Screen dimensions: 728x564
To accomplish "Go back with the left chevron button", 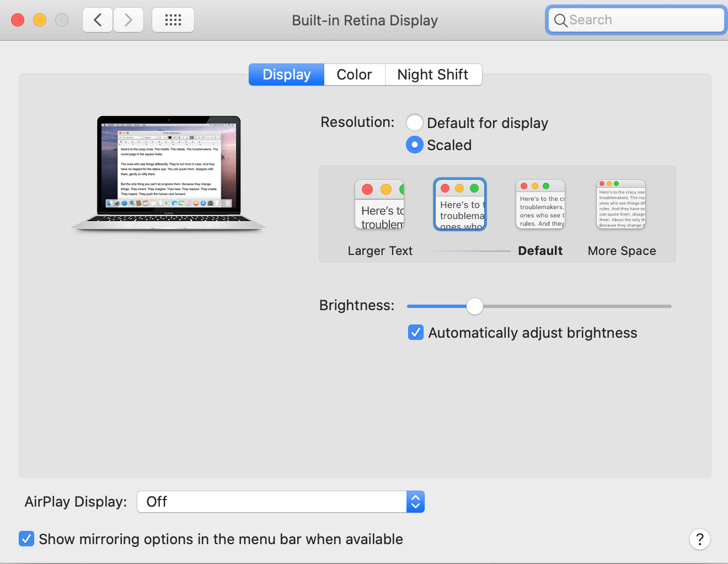I will click(x=98, y=20).
